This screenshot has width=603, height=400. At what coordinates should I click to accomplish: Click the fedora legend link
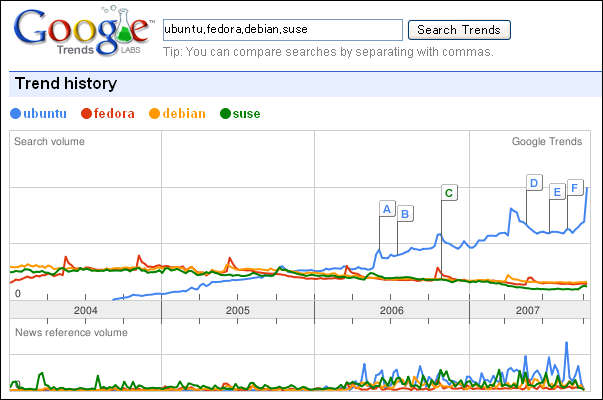(x=114, y=113)
